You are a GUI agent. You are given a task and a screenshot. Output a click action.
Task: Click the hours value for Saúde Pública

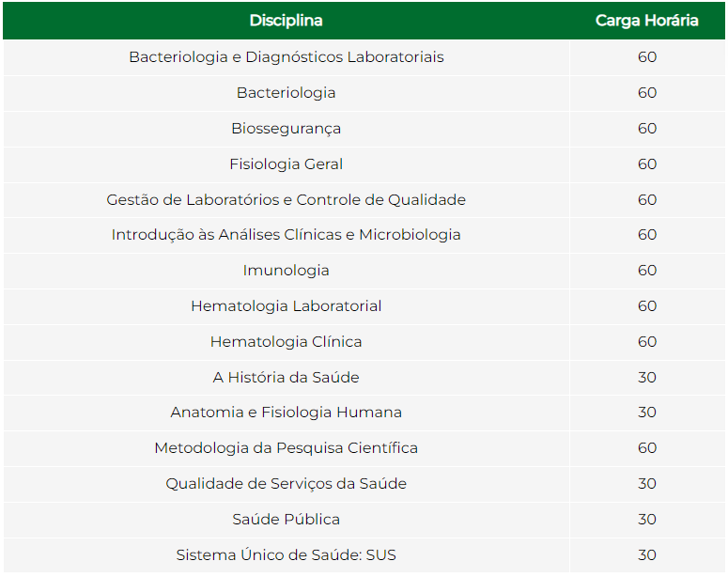click(647, 520)
